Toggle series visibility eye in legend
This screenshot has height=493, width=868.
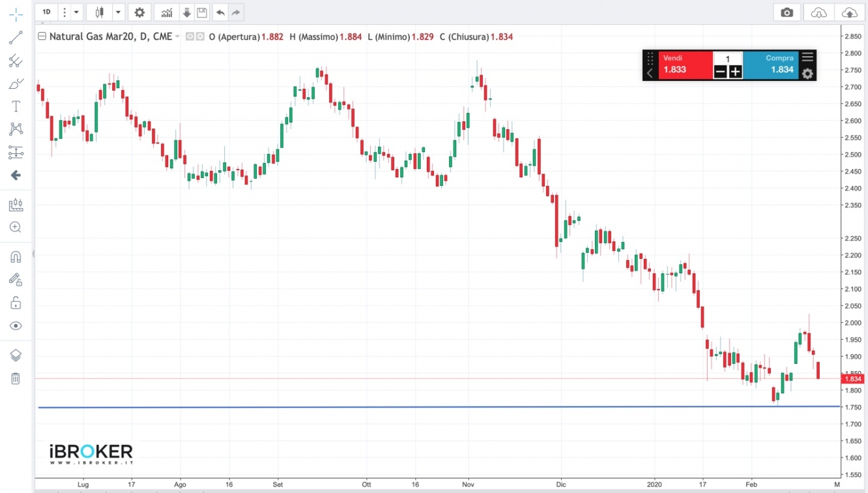tap(190, 37)
